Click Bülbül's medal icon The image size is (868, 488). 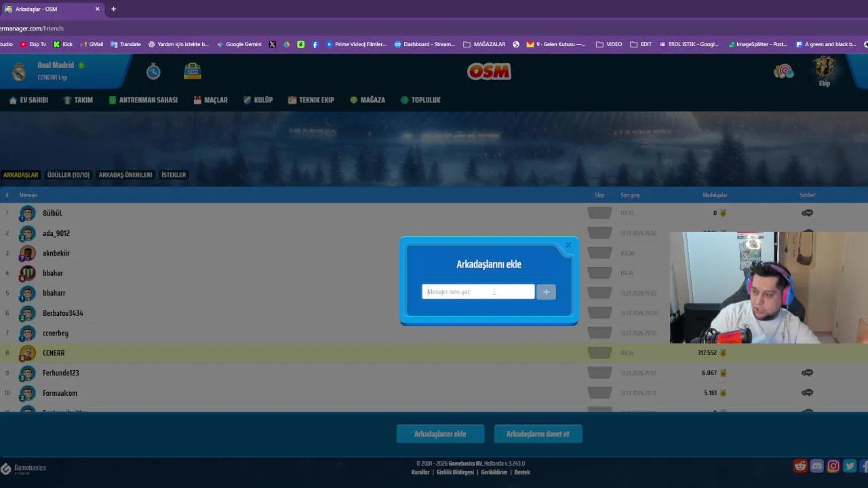(x=723, y=213)
